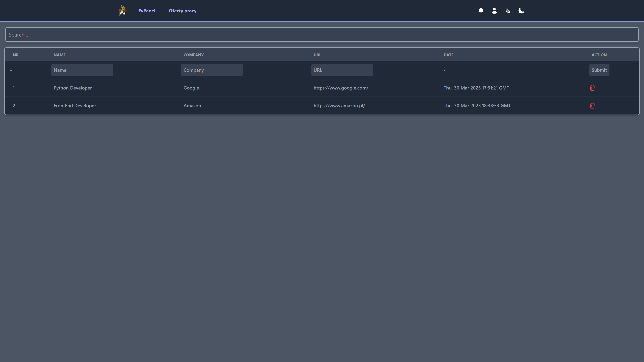Image resolution: width=644 pixels, height=362 pixels.
Task: Select the Google company cell
Action: click(x=191, y=88)
